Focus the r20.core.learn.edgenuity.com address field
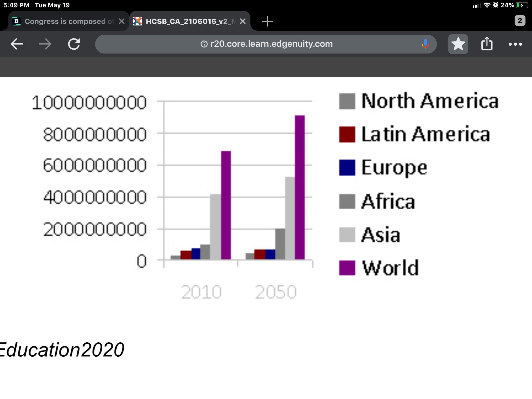This screenshot has width=532, height=399. [271, 44]
